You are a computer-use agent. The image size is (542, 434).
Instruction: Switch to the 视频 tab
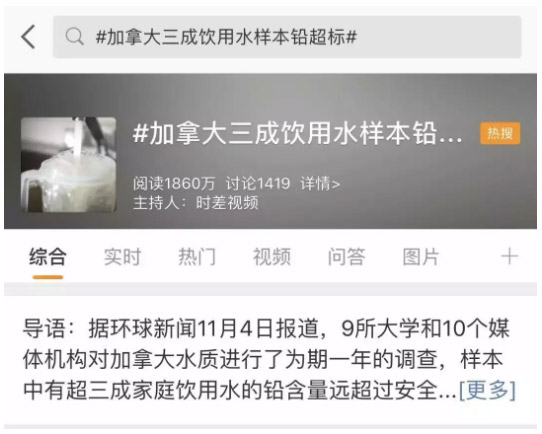click(x=272, y=257)
